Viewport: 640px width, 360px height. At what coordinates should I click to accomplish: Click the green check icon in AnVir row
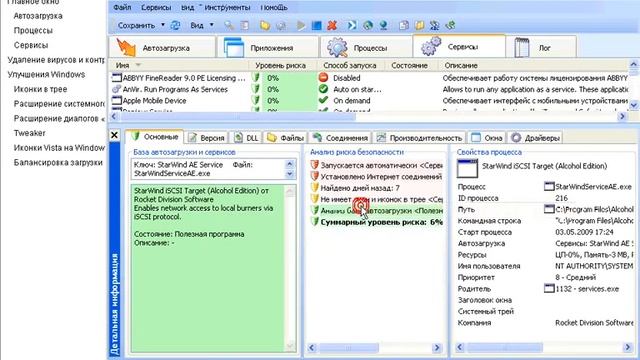pos(323,89)
